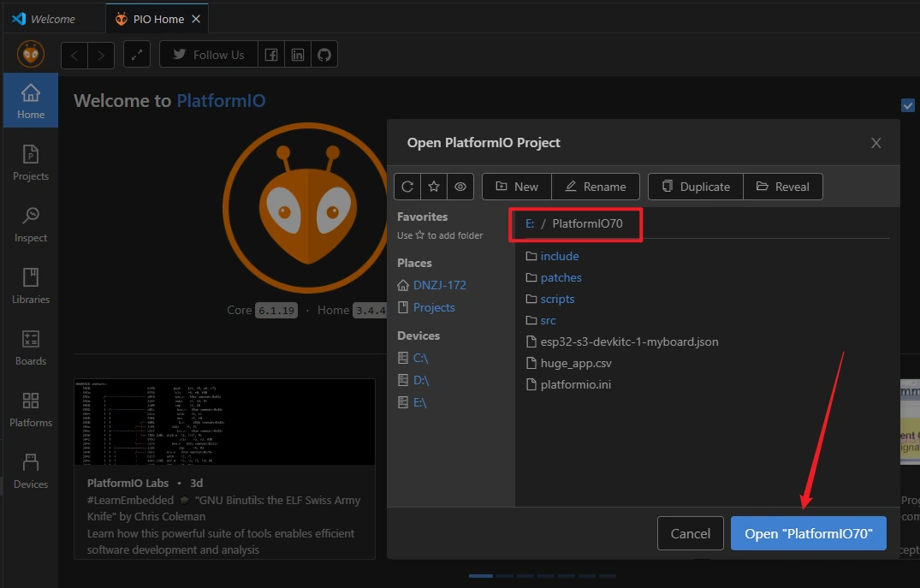Click the Duplicate button
This screenshot has width=920, height=588.
click(x=696, y=187)
